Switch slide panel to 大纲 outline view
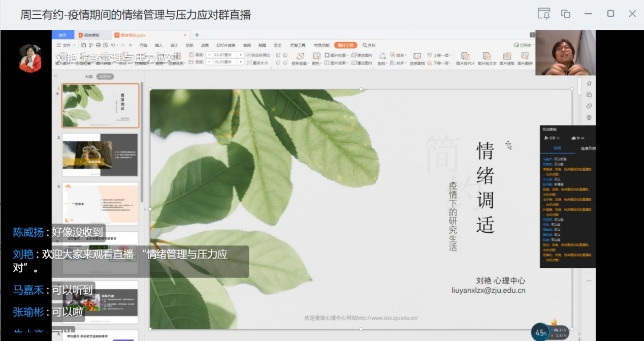644x341 pixels. pos(88,77)
